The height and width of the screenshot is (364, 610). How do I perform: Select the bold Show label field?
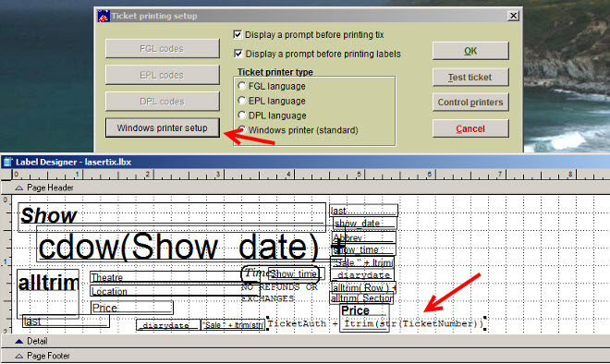(x=172, y=217)
